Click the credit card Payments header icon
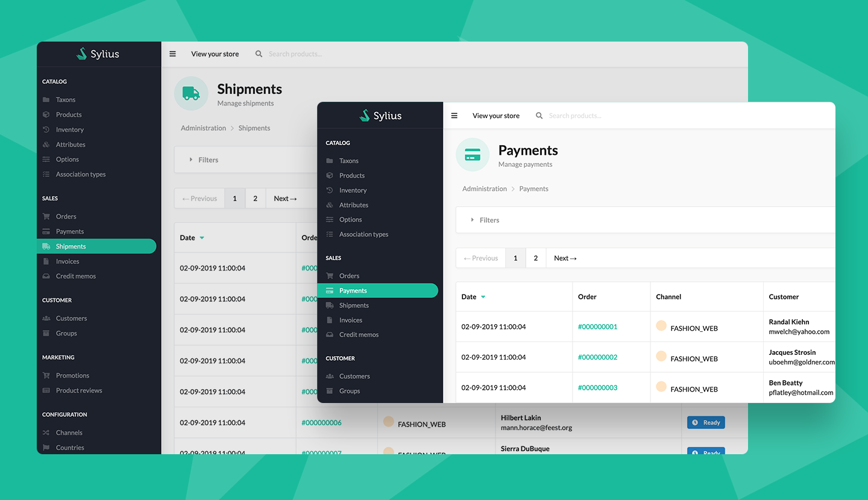 [x=473, y=155]
